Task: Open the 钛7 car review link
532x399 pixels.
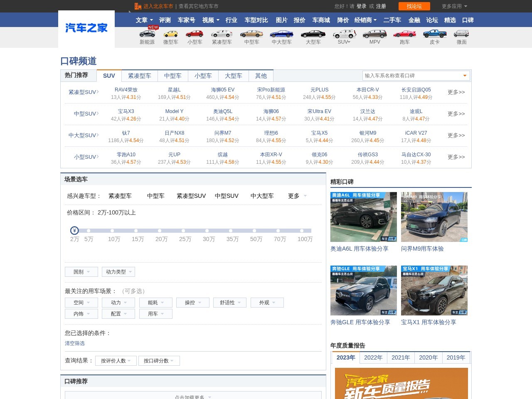Action: (x=126, y=133)
